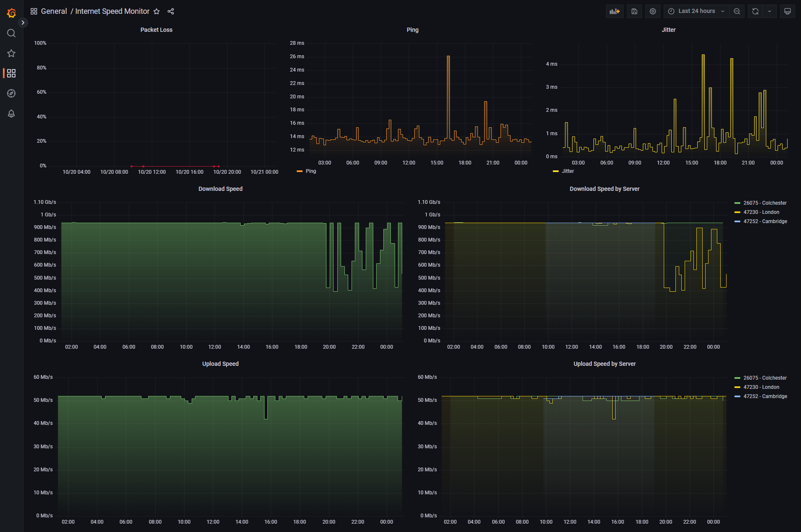Click the Jitter legend yellow color swatch
The height and width of the screenshot is (532, 801).
coord(556,171)
